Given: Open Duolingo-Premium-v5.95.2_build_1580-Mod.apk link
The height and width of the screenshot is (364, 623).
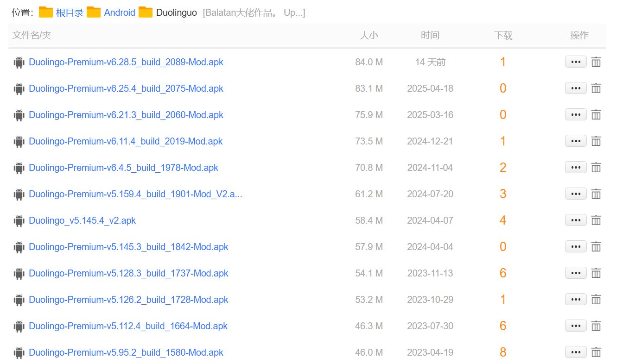Looking at the screenshot, I should pyautogui.click(x=126, y=352).
